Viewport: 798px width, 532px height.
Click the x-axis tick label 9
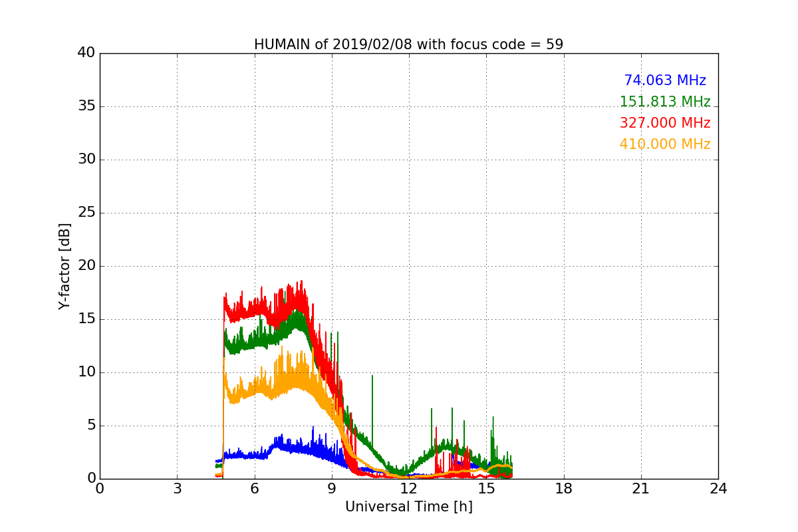(x=332, y=489)
